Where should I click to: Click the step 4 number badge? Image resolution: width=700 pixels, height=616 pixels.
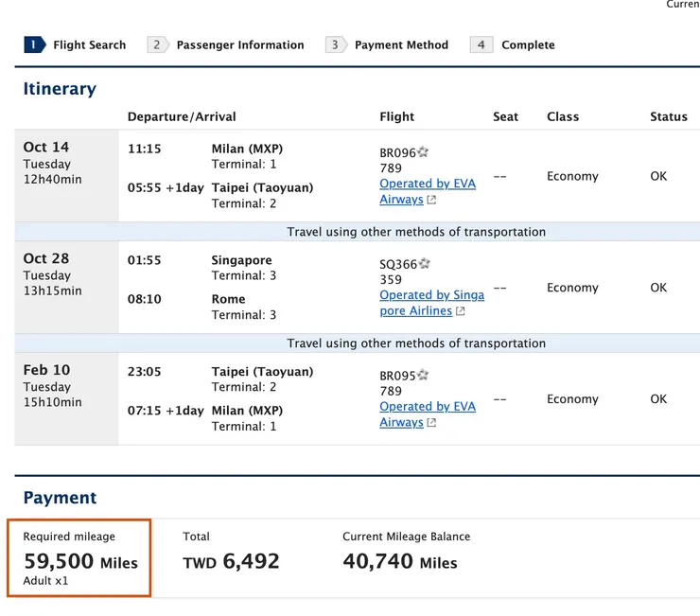pos(481,44)
